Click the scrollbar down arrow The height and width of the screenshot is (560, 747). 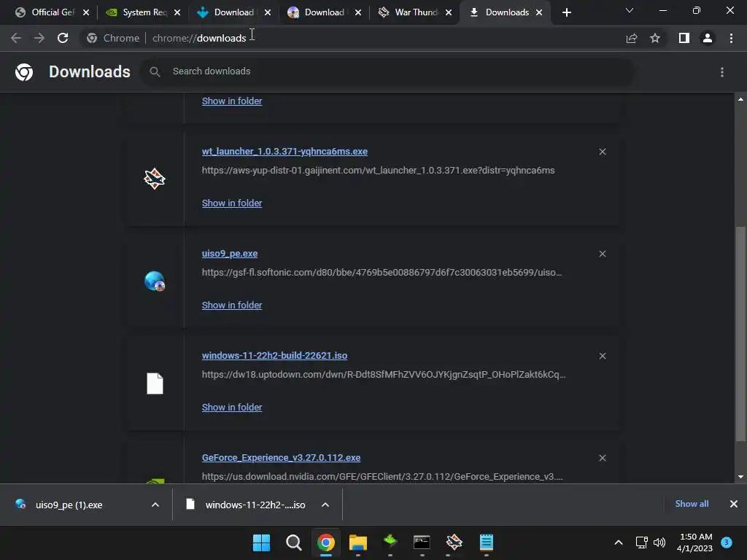tap(740, 477)
